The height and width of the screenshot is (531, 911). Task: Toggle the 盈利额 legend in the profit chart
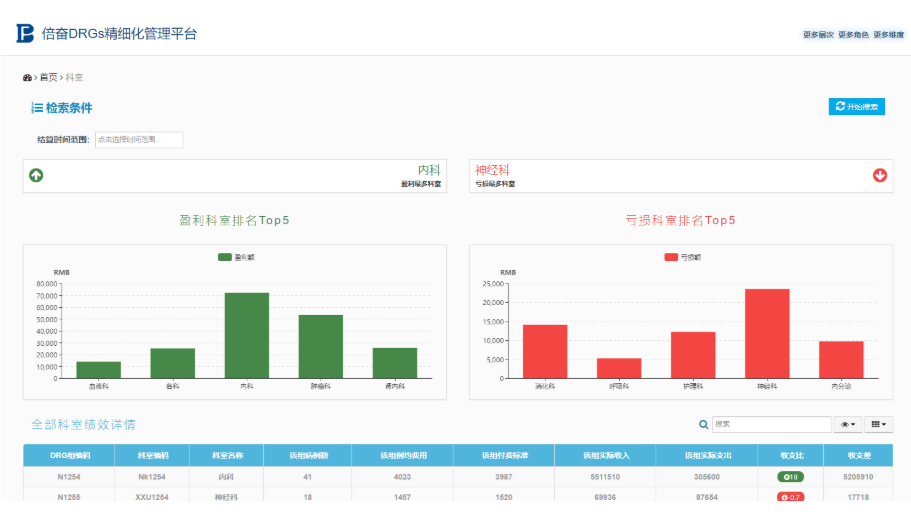point(234,257)
